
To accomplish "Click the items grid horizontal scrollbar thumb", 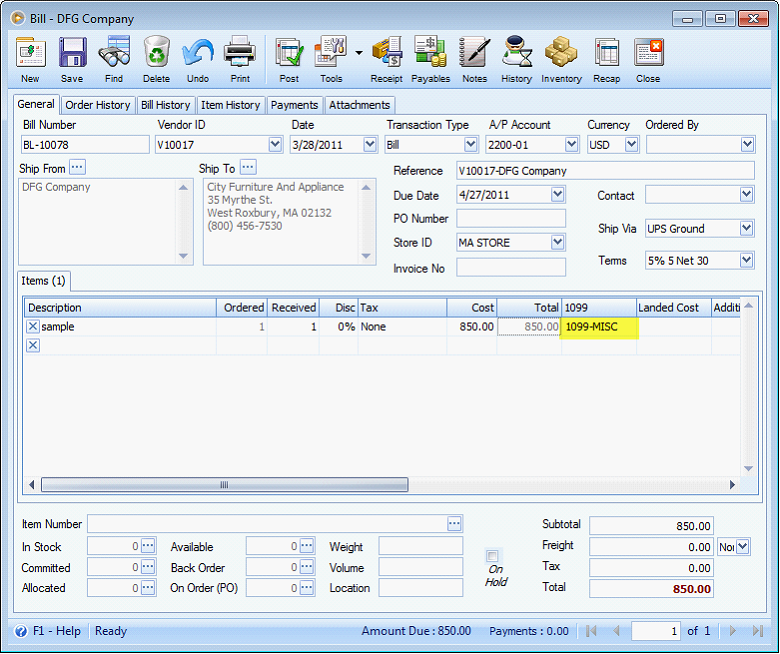I will 225,484.
